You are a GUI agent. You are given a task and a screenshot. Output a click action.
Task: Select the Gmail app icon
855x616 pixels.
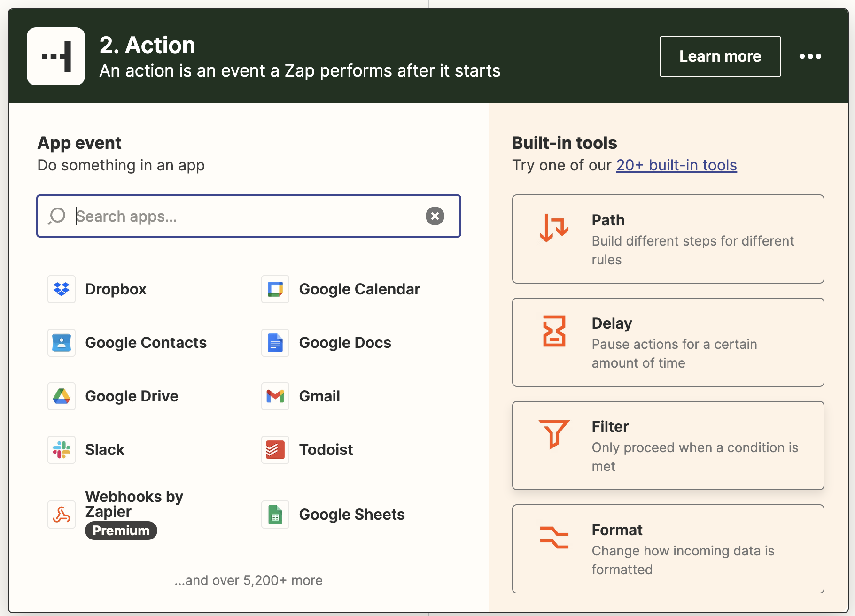[275, 396]
